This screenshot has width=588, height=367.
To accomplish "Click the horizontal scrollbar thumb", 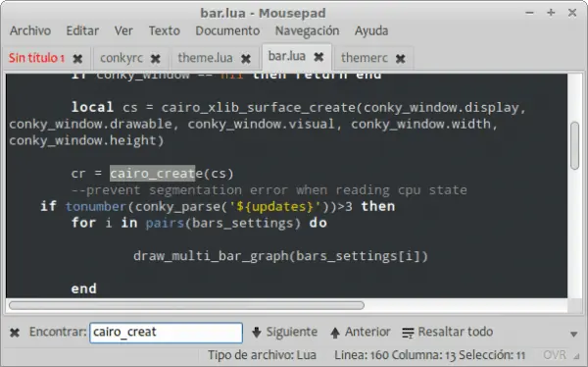I will 186,305.
